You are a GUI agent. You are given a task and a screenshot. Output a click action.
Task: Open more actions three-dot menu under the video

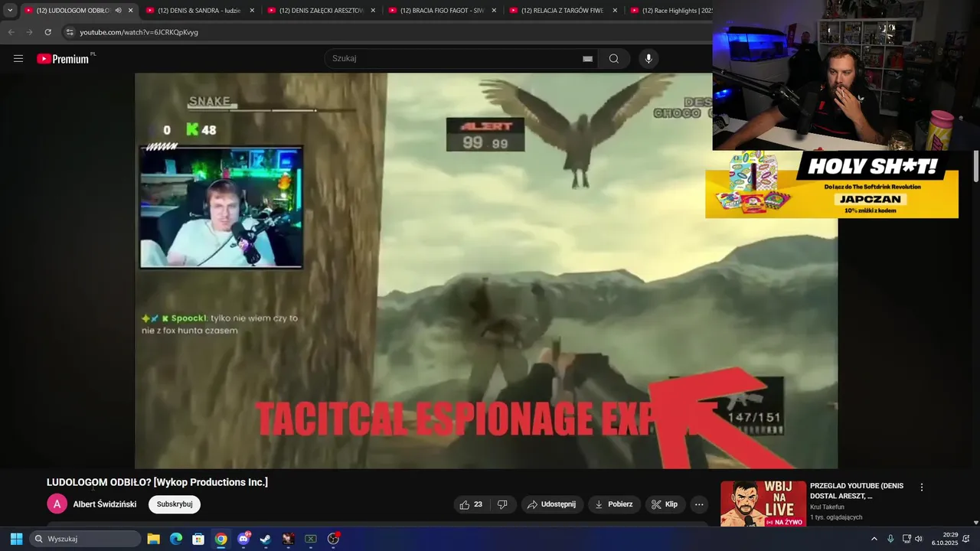click(699, 504)
